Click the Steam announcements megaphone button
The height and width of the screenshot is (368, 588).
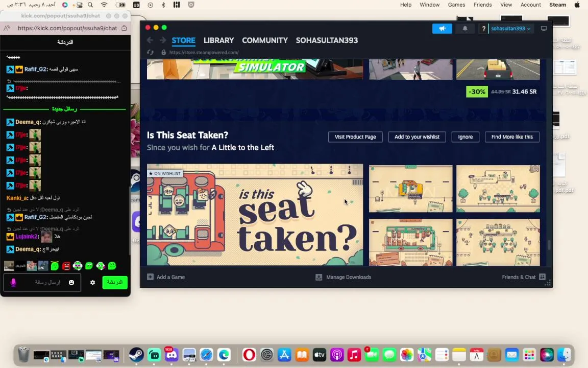pyautogui.click(x=442, y=29)
